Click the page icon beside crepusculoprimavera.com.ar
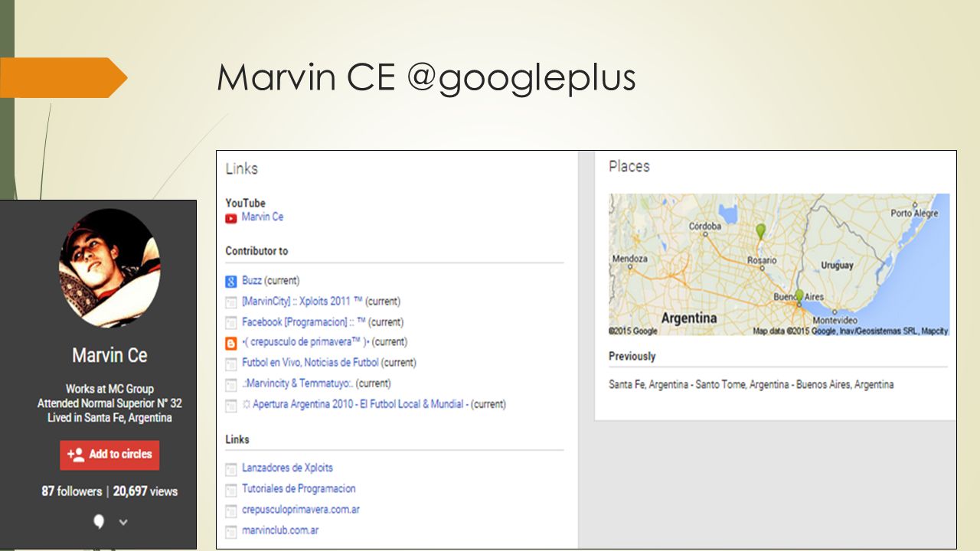 231,510
